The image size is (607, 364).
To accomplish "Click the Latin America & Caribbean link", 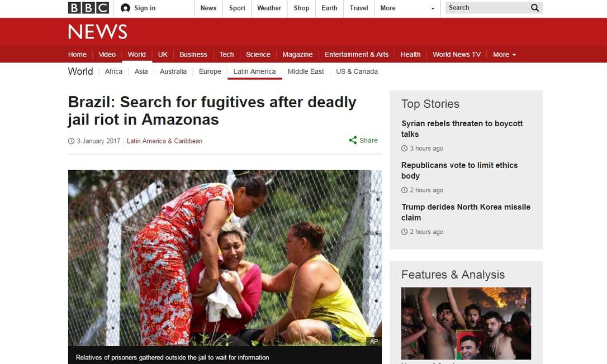I will [164, 141].
